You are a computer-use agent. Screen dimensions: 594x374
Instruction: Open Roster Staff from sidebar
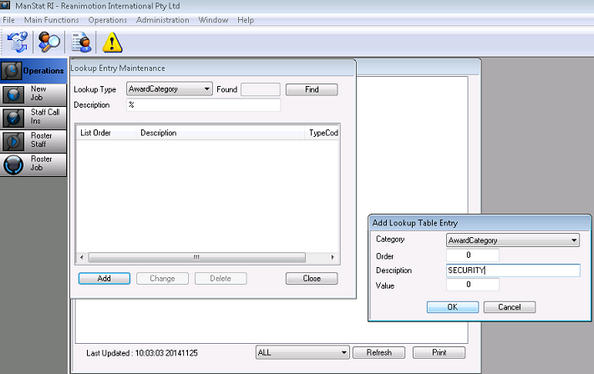[x=33, y=141]
